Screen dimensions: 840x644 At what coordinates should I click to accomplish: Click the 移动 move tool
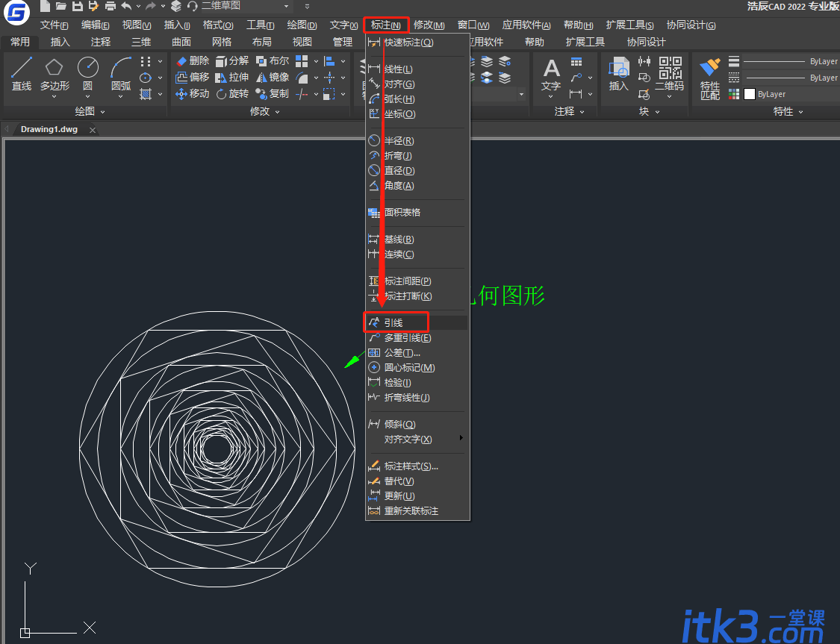[x=193, y=94]
